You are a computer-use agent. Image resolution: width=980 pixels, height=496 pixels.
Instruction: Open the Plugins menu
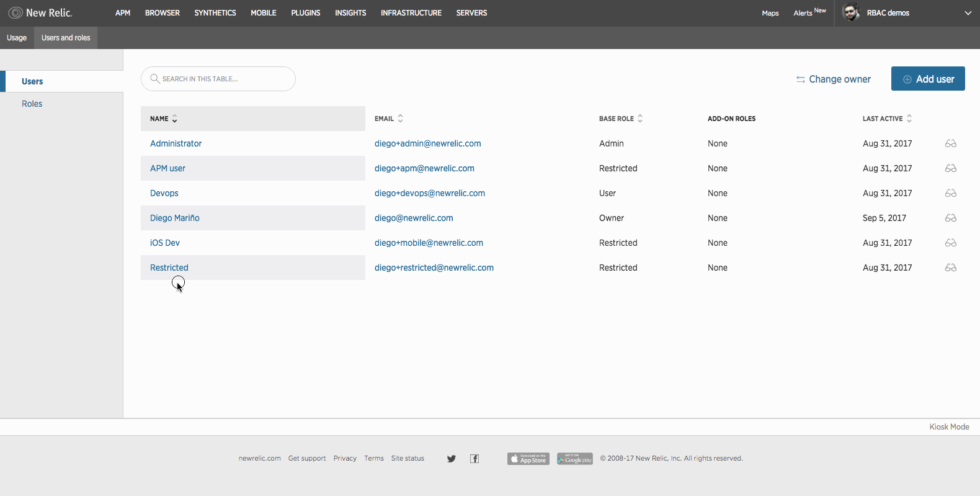[306, 12]
